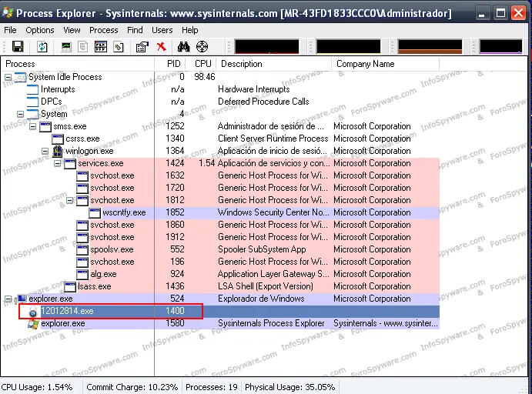This screenshot has width=532, height=394.
Task: Click the binoculars Find icon
Action: tap(183, 46)
